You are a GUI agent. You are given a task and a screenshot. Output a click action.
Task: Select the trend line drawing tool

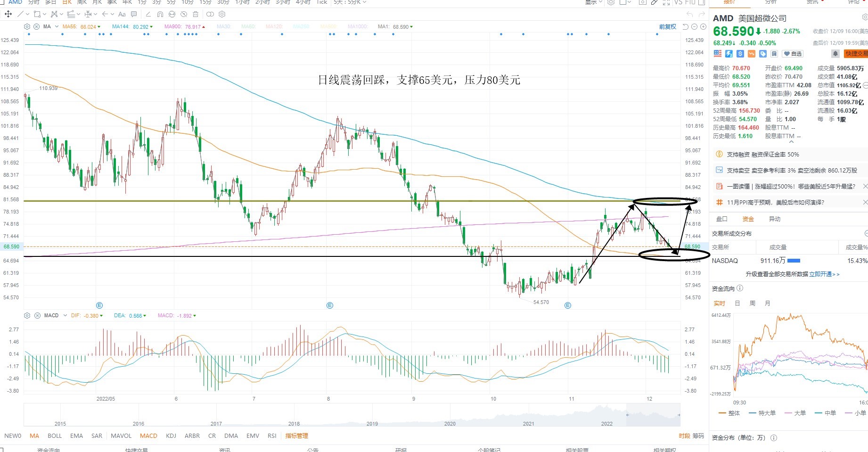[20, 14]
